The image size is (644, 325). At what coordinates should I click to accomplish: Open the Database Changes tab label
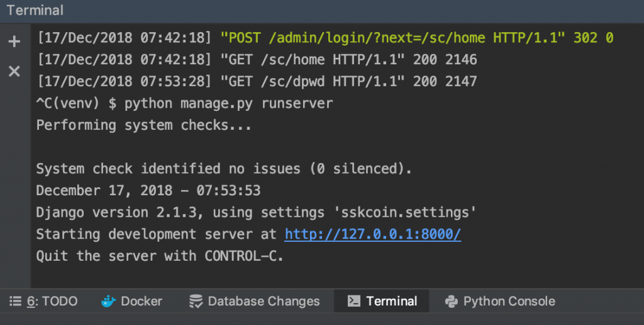(264, 302)
